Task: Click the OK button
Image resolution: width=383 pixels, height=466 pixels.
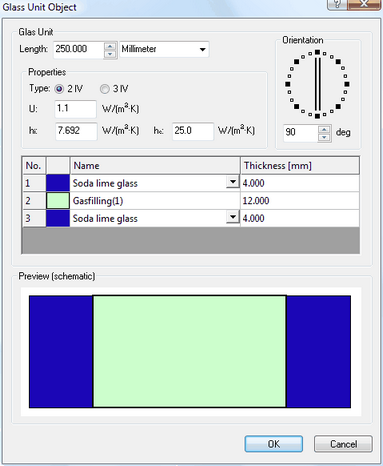Action: (x=274, y=444)
